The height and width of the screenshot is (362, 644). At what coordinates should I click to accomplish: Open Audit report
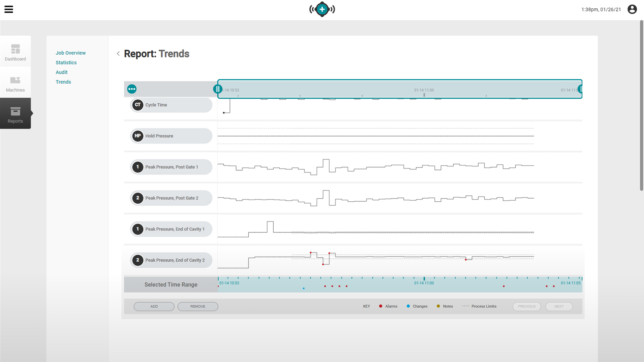pos(61,72)
